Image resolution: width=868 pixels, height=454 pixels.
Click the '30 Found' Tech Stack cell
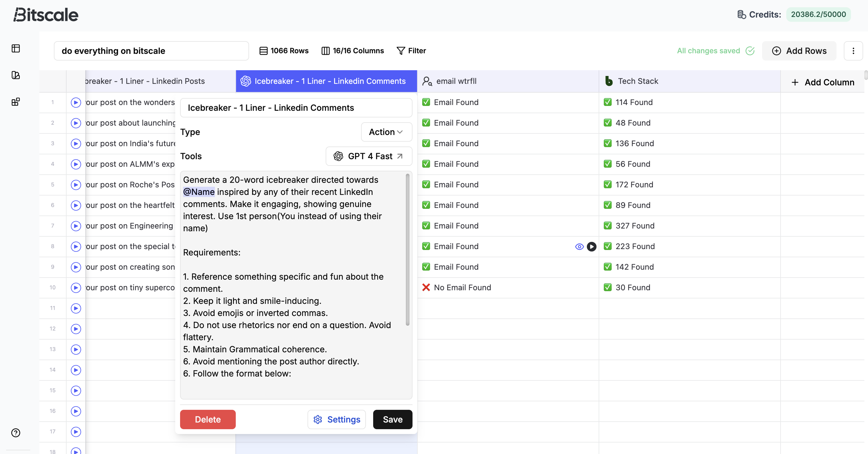point(689,288)
